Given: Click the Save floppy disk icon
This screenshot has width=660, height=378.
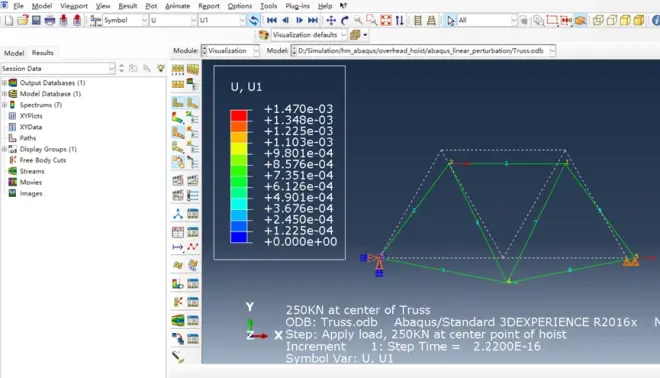Looking at the screenshot, I should click(x=36, y=20).
